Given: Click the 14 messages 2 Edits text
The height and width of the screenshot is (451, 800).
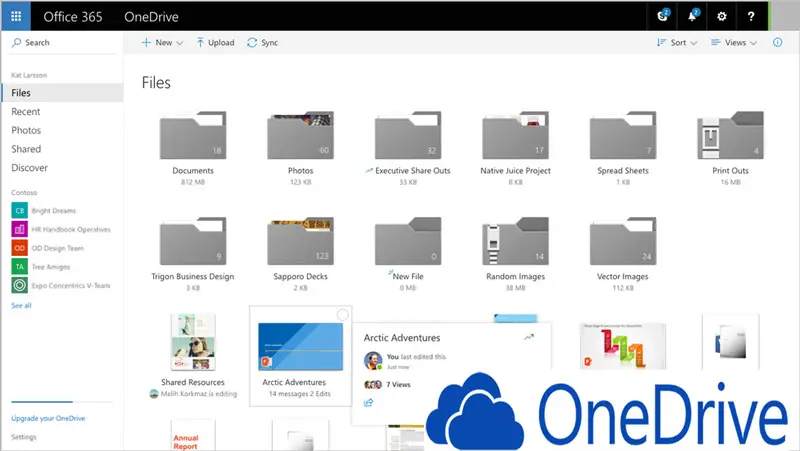Looking at the screenshot, I should pyautogui.click(x=299, y=394).
